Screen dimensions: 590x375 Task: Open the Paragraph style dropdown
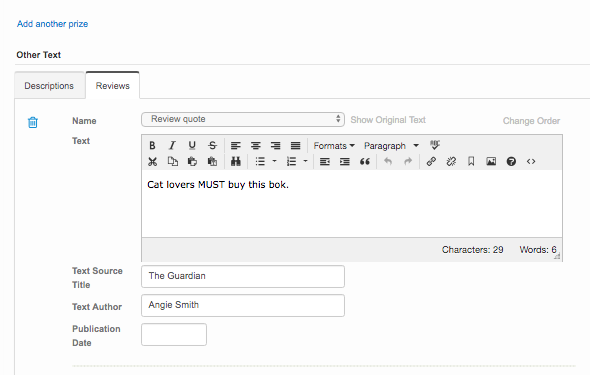coord(391,146)
